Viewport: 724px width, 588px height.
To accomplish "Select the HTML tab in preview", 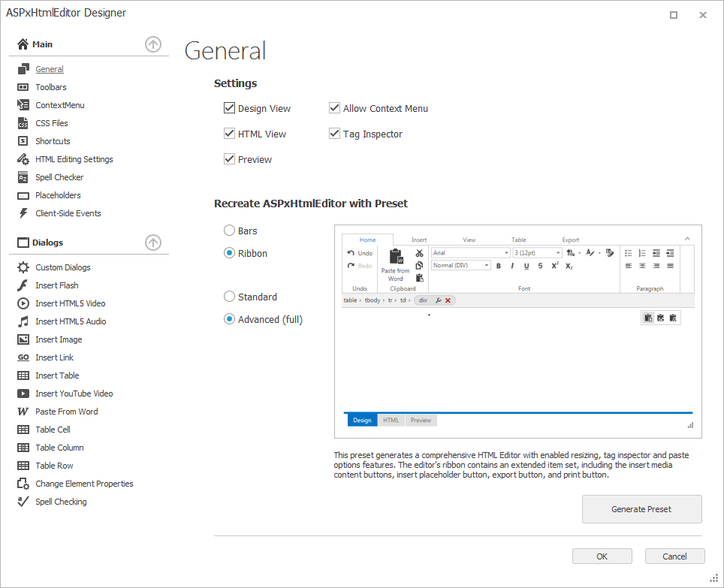I will tap(391, 420).
